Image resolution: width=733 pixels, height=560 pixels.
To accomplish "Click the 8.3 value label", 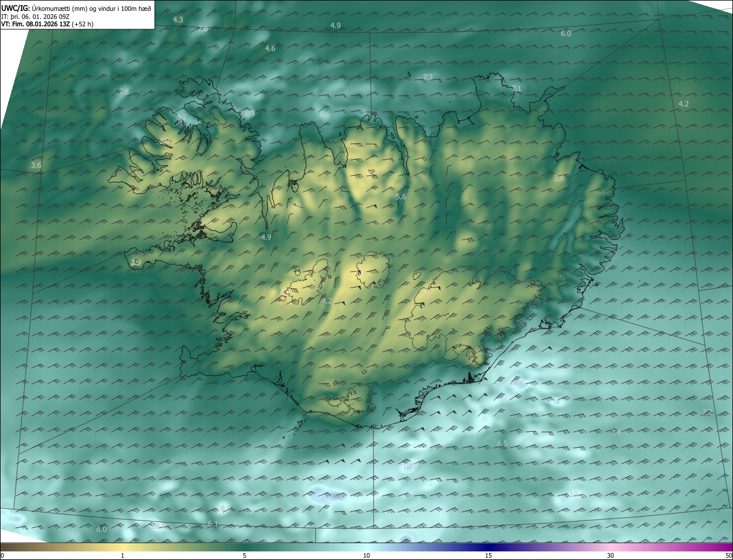I will tap(250, 114).
